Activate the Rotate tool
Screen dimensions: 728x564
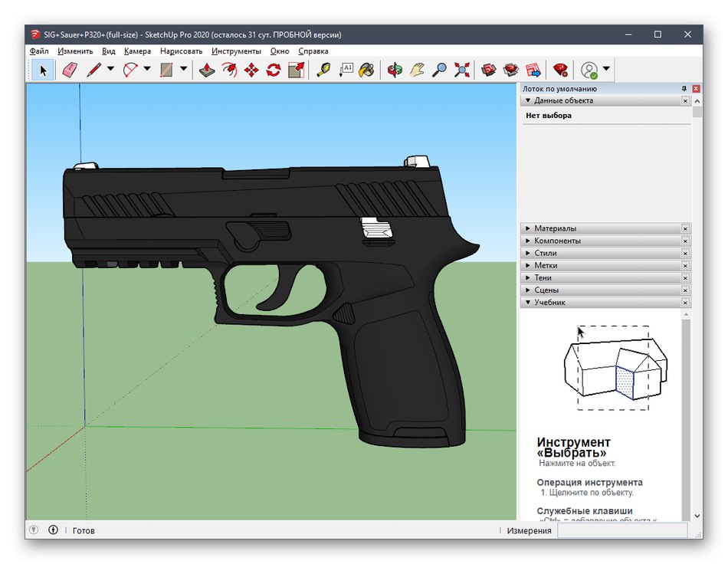tap(274, 70)
